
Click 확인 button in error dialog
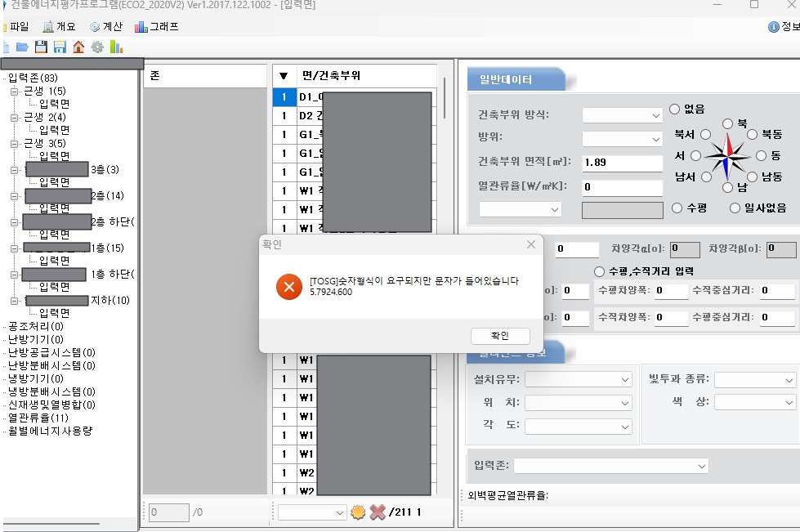tap(500, 336)
